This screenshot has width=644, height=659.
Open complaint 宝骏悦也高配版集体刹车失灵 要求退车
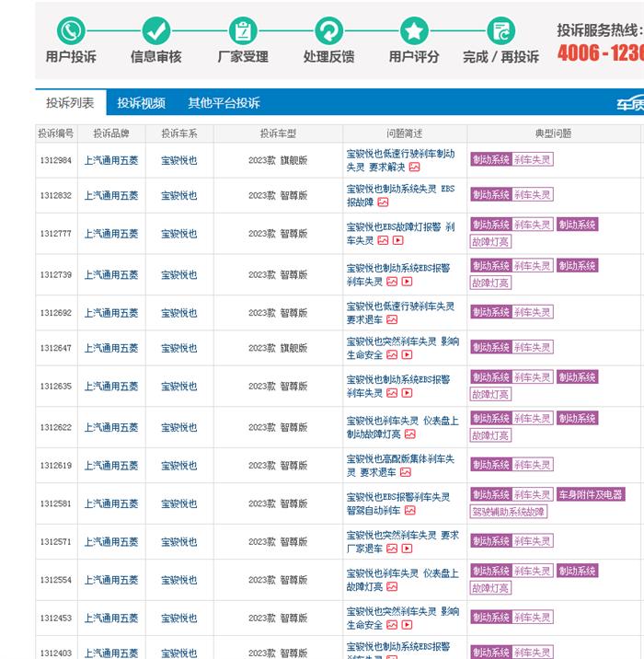click(x=400, y=466)
